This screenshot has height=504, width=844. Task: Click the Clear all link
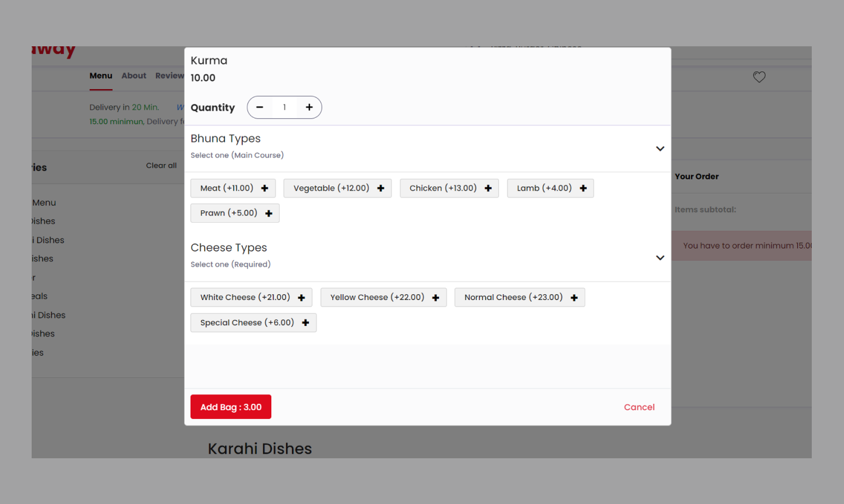point(161,166)
